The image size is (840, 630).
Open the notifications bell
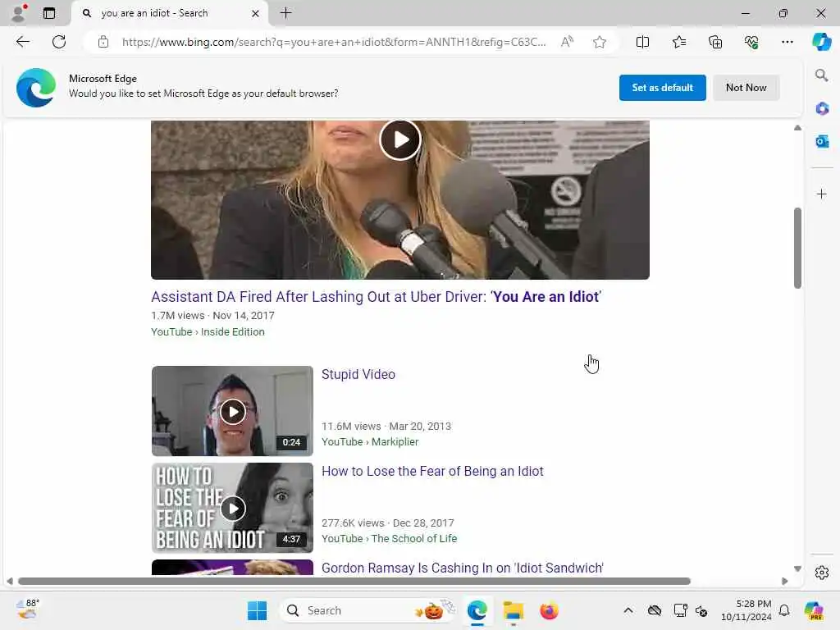point(784,610)
